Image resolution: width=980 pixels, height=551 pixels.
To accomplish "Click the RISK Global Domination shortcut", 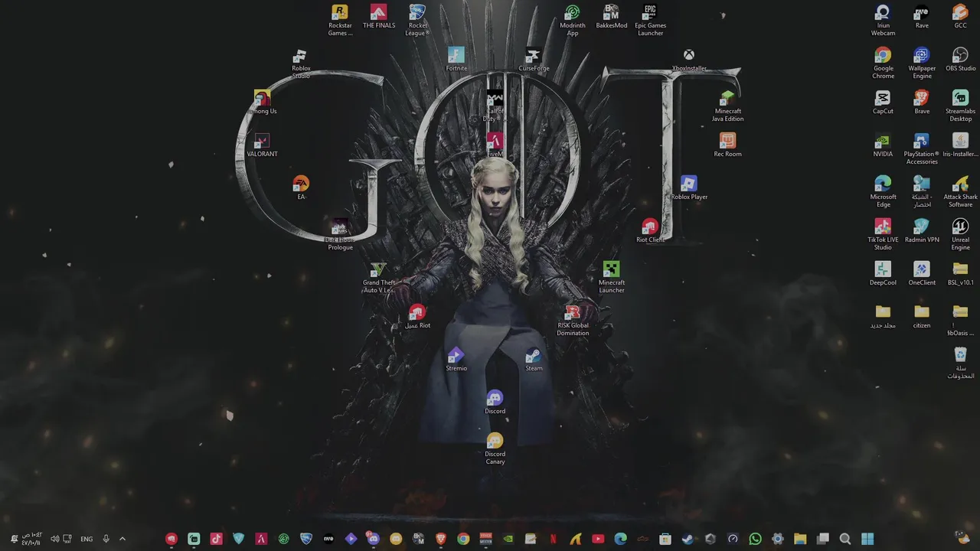I will coord(573,320).
